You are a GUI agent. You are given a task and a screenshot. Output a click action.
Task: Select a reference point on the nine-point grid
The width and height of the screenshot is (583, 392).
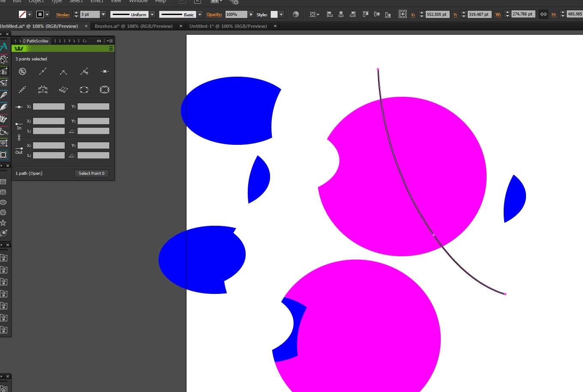click(x=403, y=15)
